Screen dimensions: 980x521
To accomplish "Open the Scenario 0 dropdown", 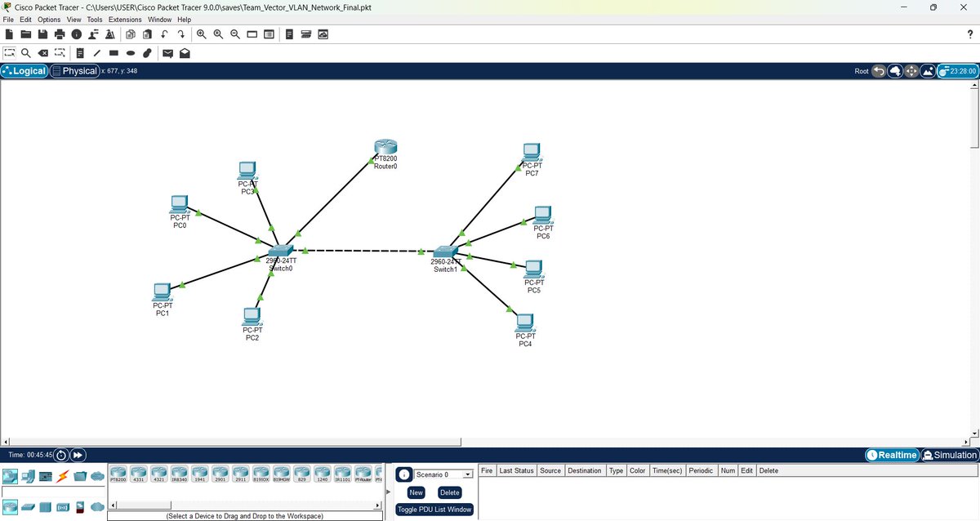I will click(444, 474).
